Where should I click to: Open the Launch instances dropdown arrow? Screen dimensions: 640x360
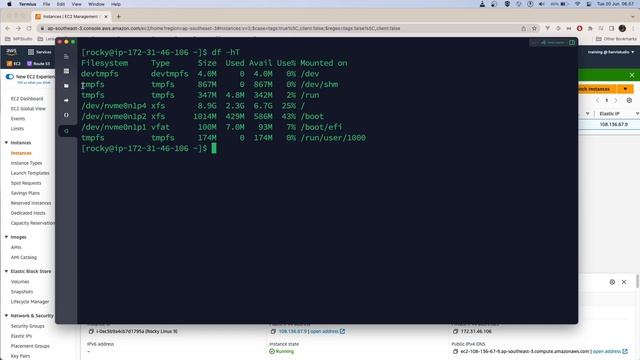tap(625, 89)
